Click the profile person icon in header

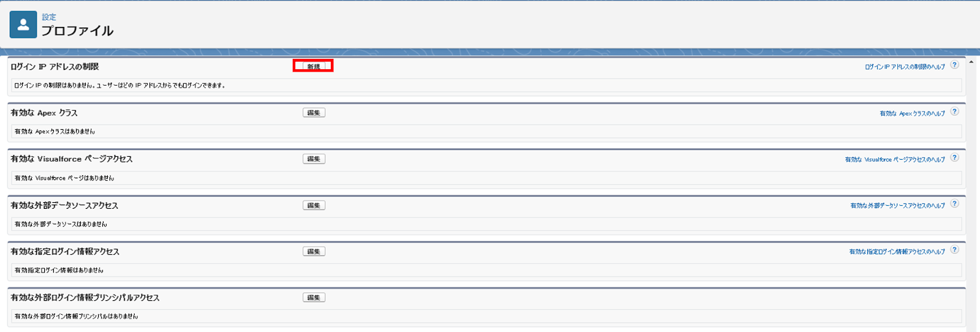[x=23, y=25]
